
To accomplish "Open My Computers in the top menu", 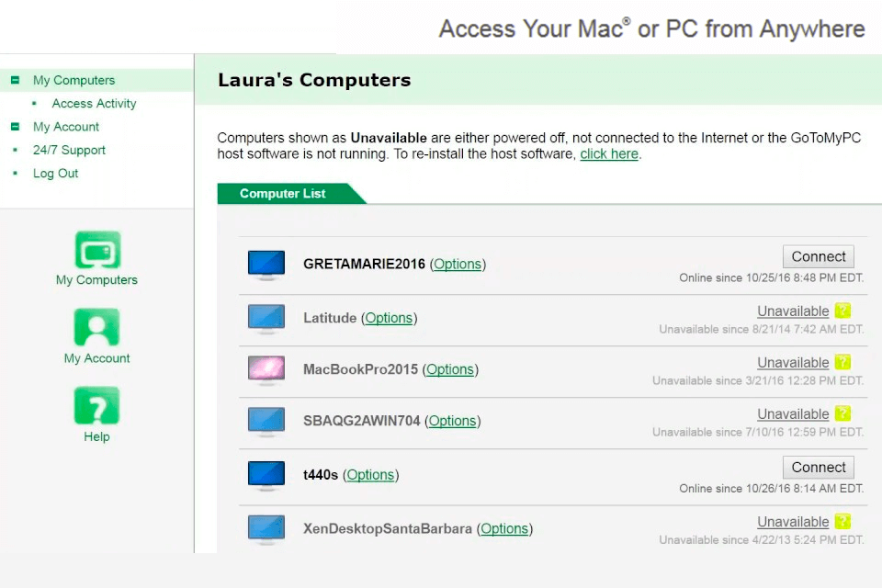I will click(x=73, y=80).
